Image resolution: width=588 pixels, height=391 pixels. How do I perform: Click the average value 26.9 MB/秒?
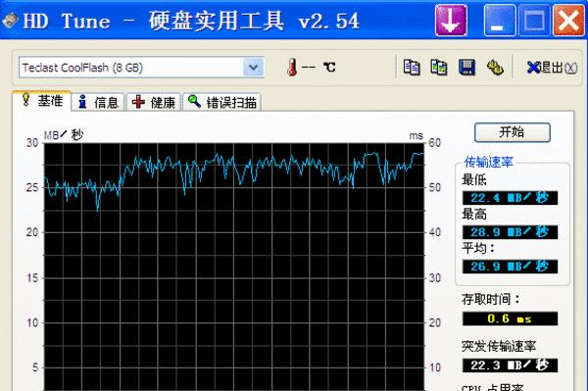pos(510,267)
